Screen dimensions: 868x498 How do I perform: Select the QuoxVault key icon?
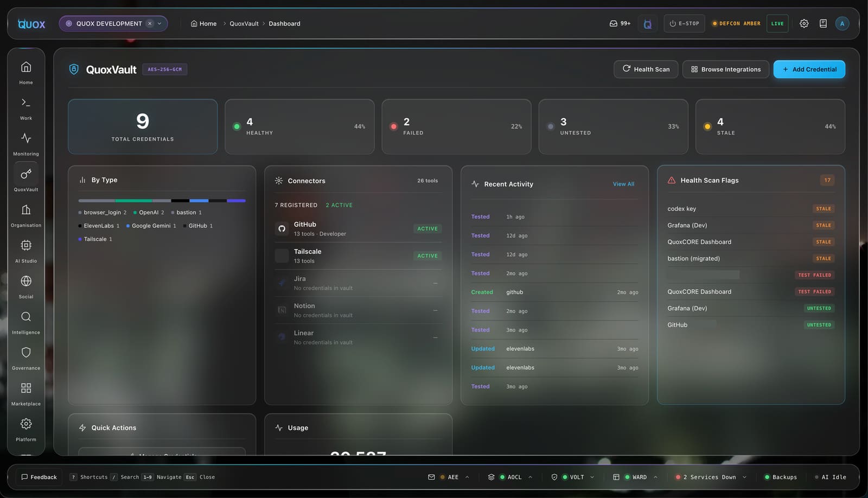[26, 174]
